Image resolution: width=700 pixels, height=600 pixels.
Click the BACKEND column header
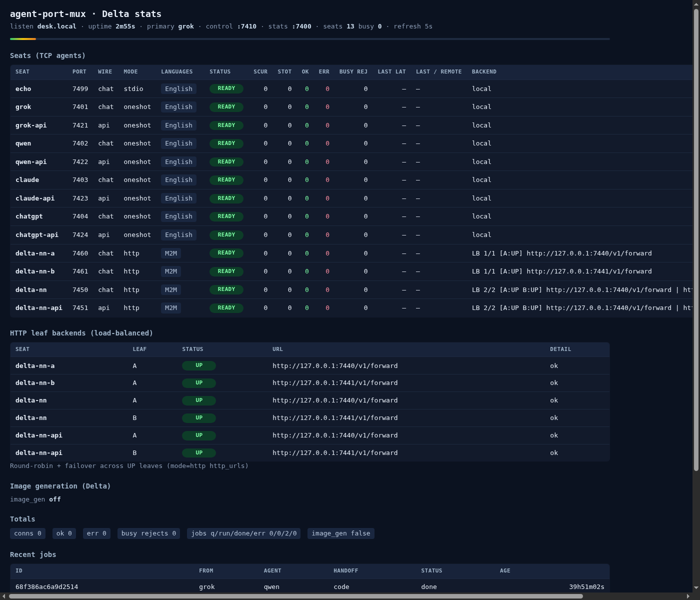[x=484, y=71]
